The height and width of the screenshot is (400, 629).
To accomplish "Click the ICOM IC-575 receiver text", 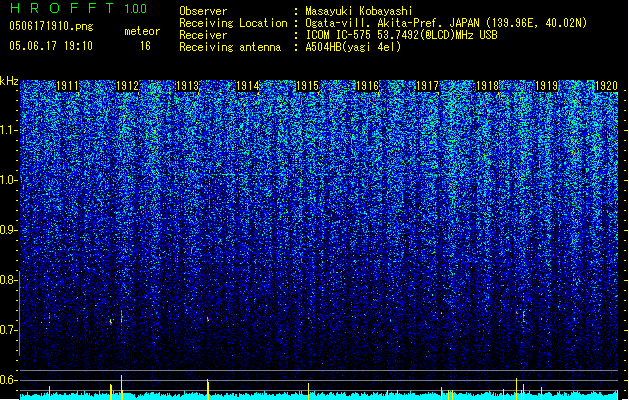I will pos(401,35).
